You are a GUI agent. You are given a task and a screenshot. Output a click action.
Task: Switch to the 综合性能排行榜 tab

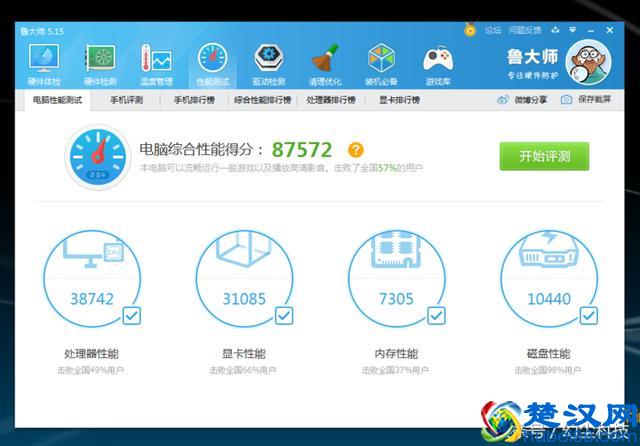tap(262, 100)
